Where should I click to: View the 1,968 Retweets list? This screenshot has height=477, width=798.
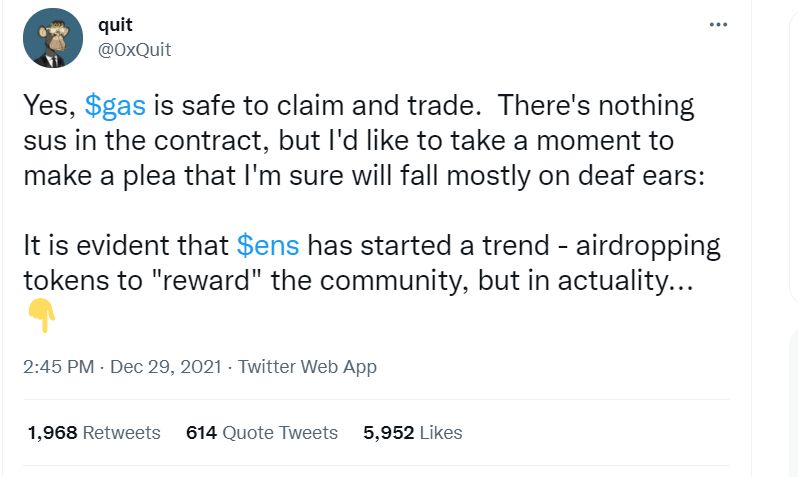(95, 433)
